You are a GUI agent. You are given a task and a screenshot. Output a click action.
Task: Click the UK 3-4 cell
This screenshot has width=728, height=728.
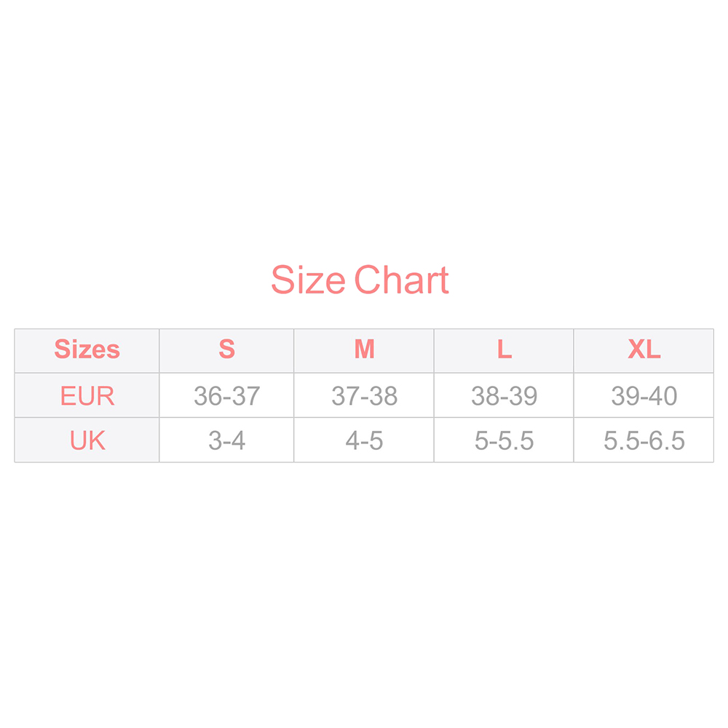tap(226, 440)
